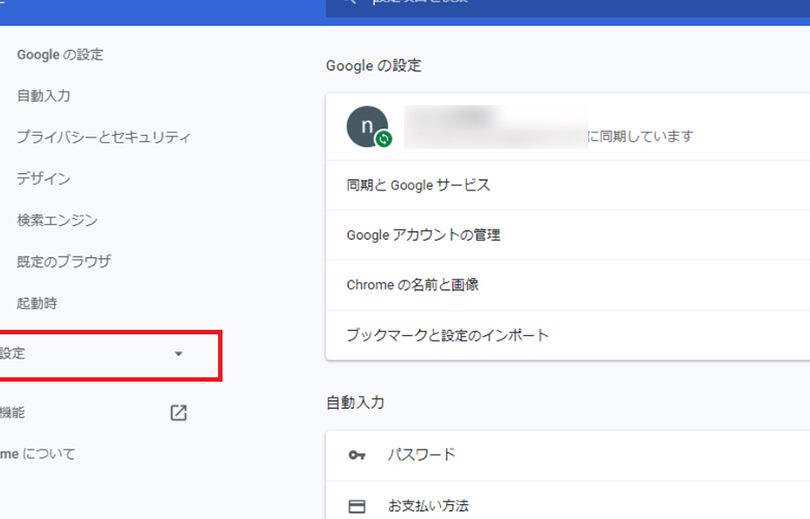Open the Google の設定 sidebar item
The height and width of the screenshot is (519, 810).
60,55
